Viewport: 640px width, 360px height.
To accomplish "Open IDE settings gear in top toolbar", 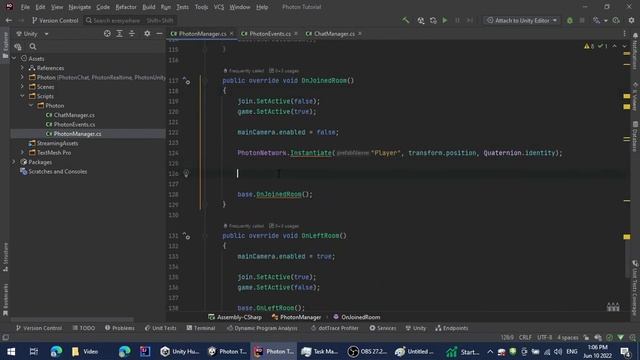I will (x=631, y=20).
